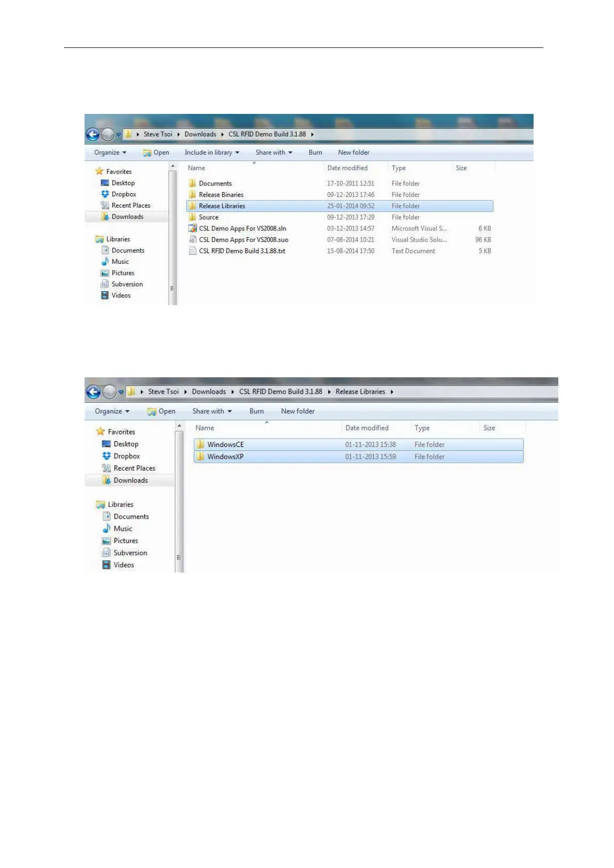Select the WindowsCE folder
Screen dimensions: 614x868
click(359, 445)
